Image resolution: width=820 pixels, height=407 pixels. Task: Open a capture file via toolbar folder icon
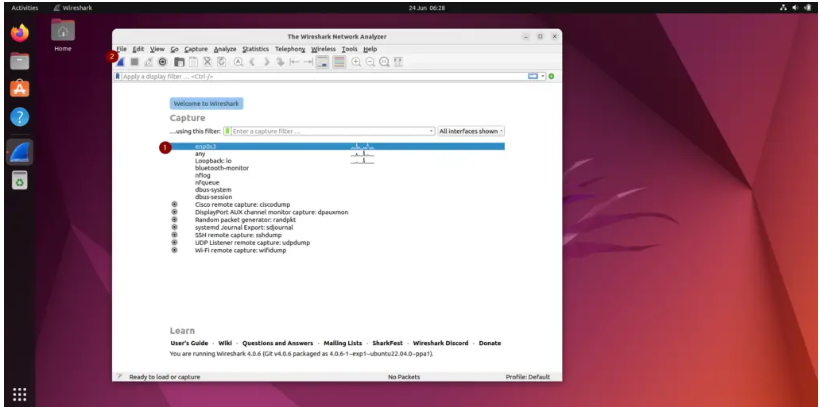179,62
